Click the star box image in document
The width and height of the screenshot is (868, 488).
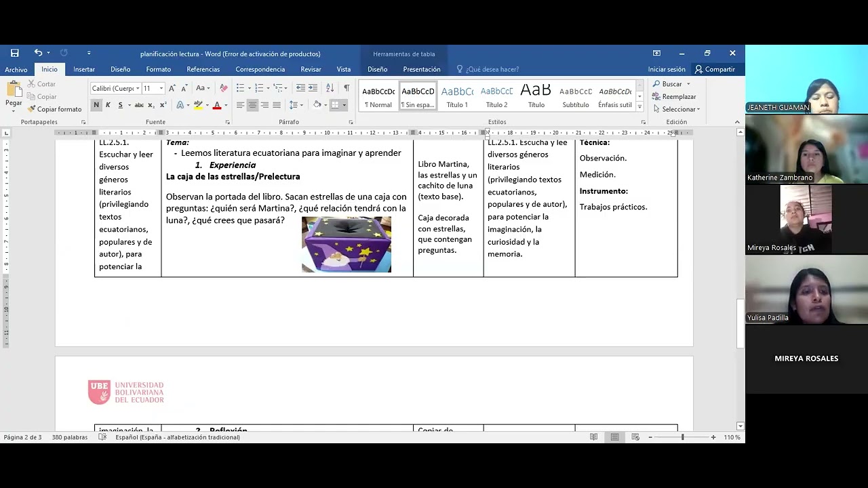[x=347, y=245]
